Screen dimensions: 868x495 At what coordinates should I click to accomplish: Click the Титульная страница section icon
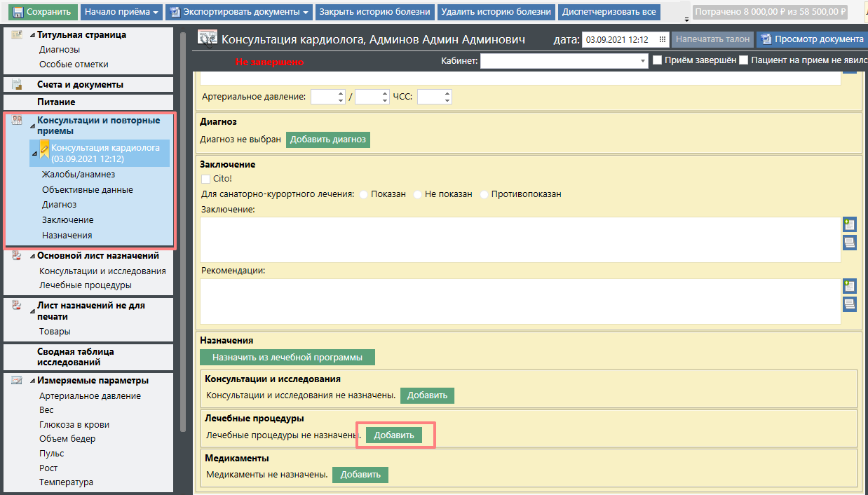[x=18, y=35]
